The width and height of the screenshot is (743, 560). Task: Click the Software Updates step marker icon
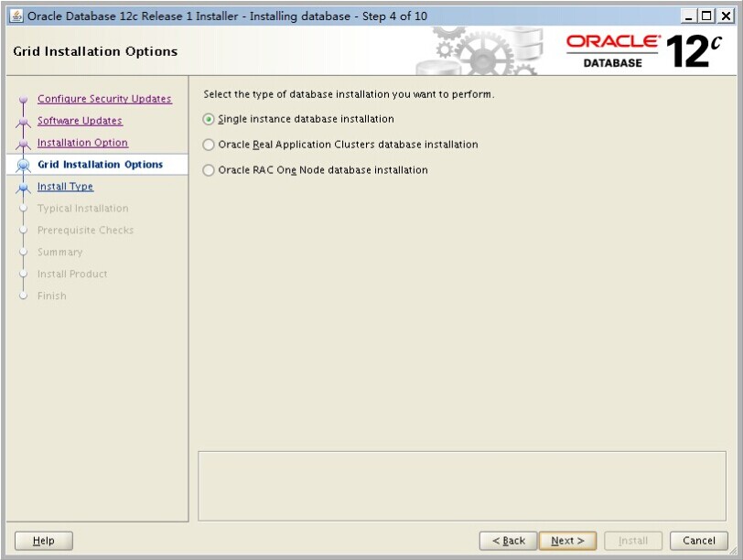coord(24,122)
